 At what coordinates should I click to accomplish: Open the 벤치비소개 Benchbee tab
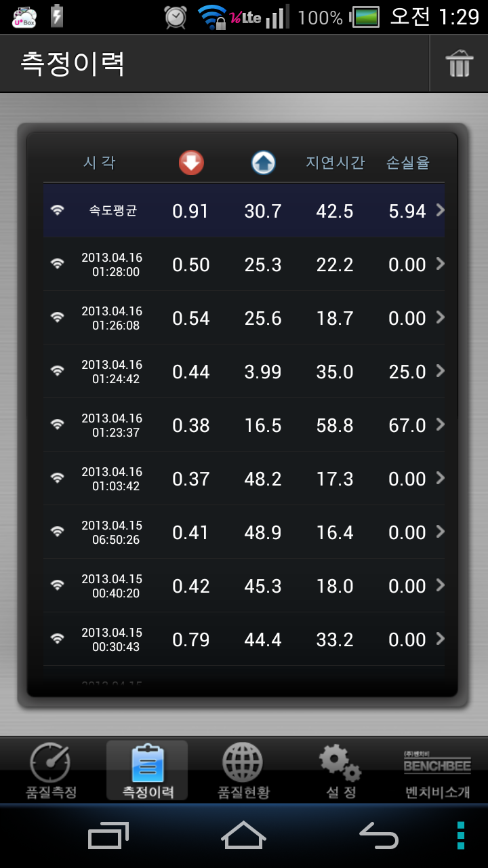pyautogui.click(x=436, y=774)
